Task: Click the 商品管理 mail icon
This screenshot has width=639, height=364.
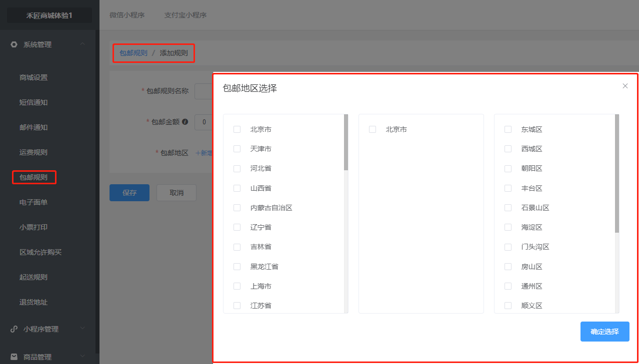Action: coord(14,357)
